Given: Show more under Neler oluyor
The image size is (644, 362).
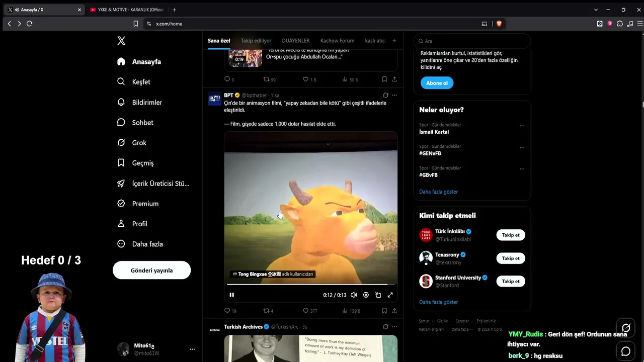Looking at the screenshot, I should point(438,192).
